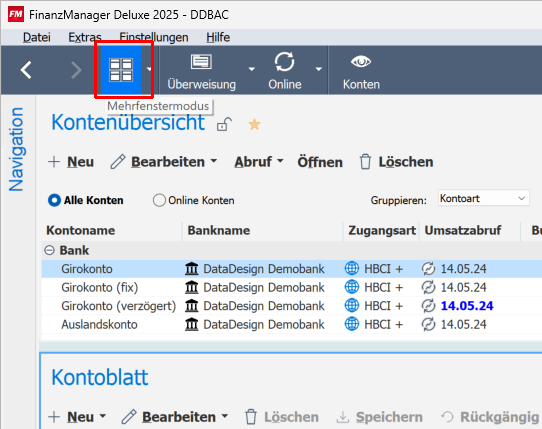Select the Auslandskonto row
This screenshot has width=542, height=429.
tap(292, 324)
